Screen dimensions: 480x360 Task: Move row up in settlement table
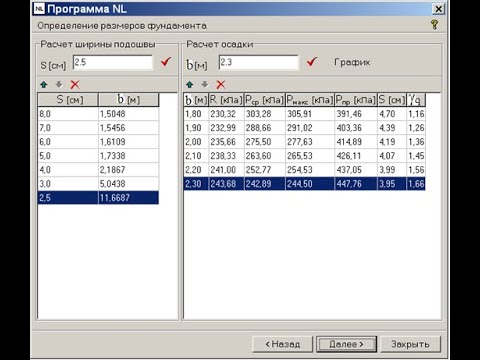[190, 85]
